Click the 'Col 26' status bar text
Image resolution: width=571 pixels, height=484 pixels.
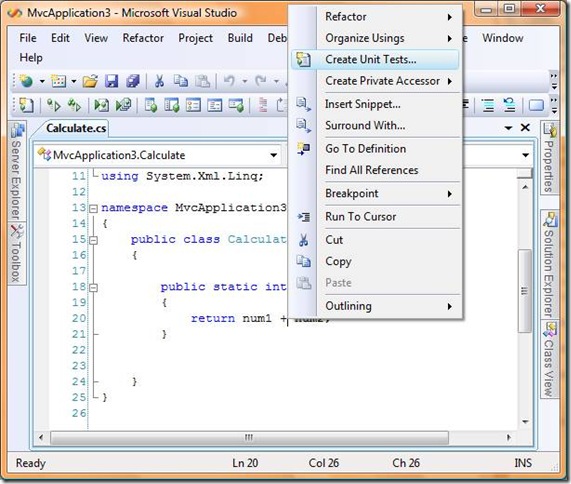point(323,463)
